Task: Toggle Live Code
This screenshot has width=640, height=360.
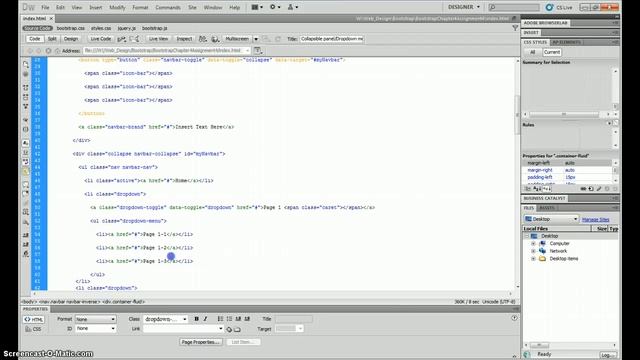Action: coord(101,39)
